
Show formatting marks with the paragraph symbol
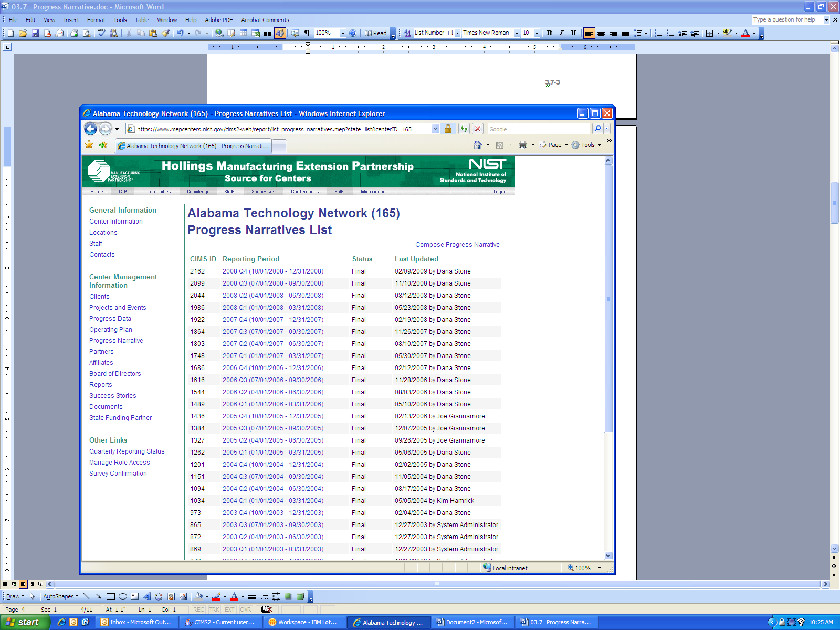pos(307,33)
